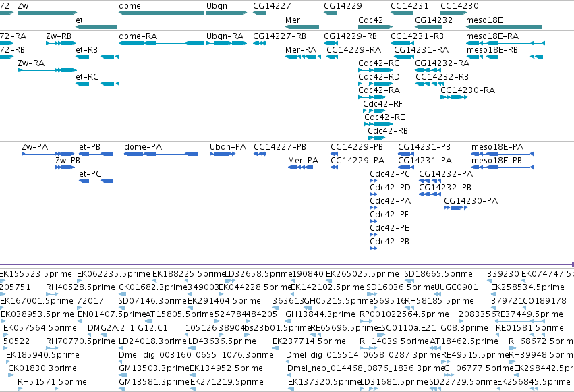
Task: Select the GH13844.3prime EST label
Action: pyautogui.click(x=320, y=314)
